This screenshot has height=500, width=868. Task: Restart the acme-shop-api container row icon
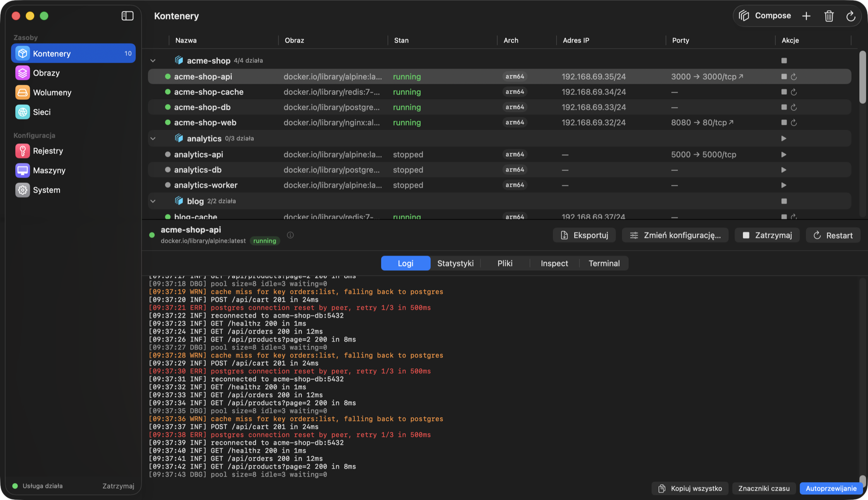794,77
